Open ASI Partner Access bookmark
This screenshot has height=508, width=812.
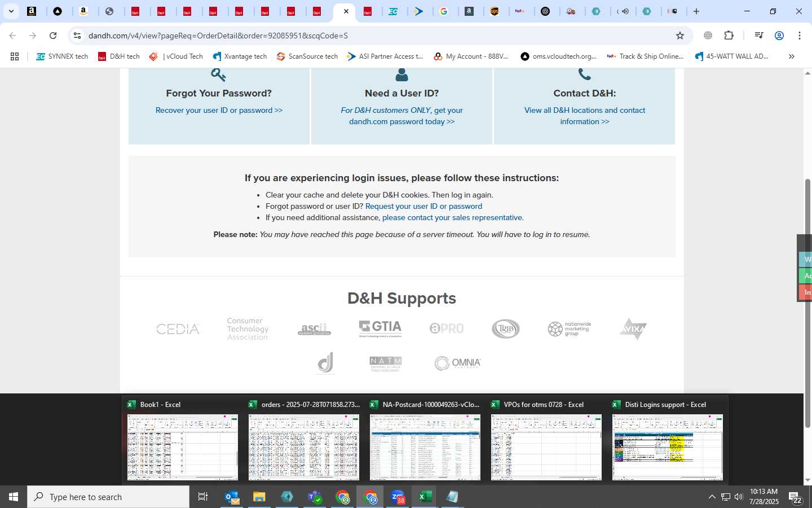tap(385, 56)
